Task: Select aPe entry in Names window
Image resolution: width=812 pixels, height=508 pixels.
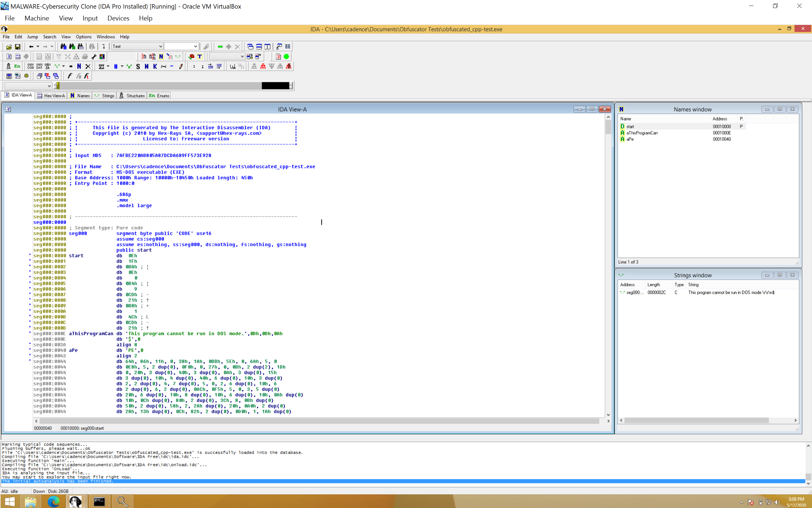Action: [630, 139]
